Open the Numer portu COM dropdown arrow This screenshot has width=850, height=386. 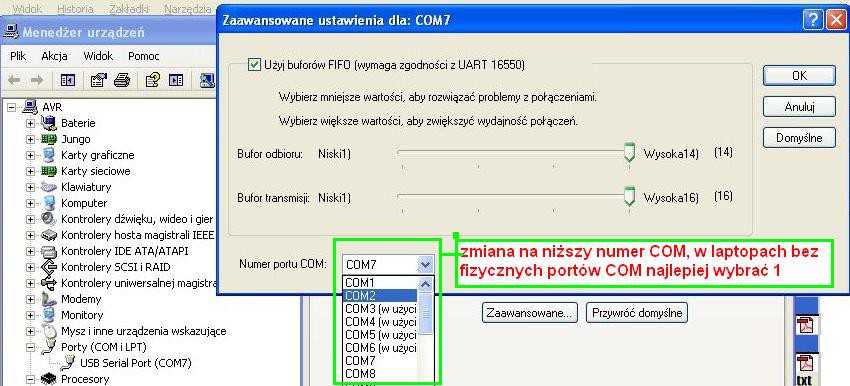pyautogui.click(x=426, y=265)
